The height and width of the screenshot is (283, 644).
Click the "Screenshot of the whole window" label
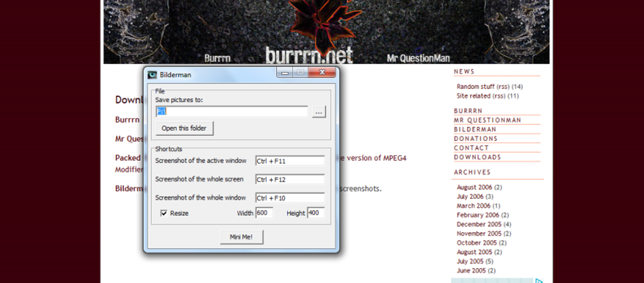pos(201,197)
